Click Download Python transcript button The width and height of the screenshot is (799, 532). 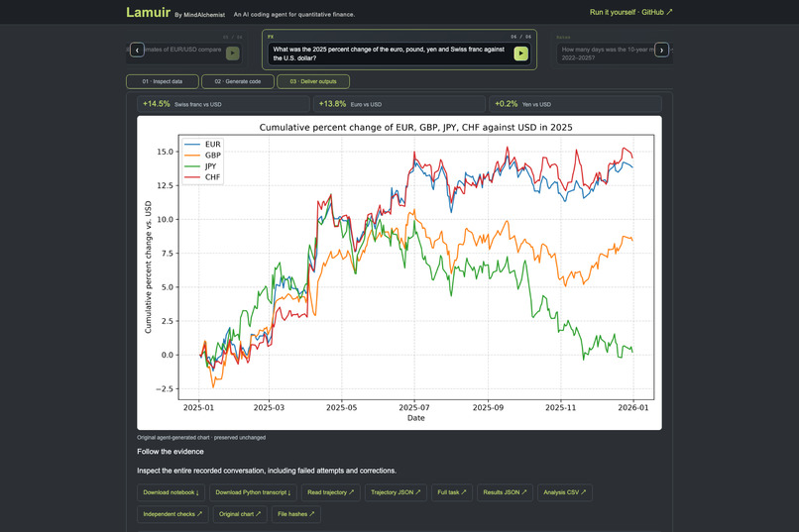tap(253, 492)
